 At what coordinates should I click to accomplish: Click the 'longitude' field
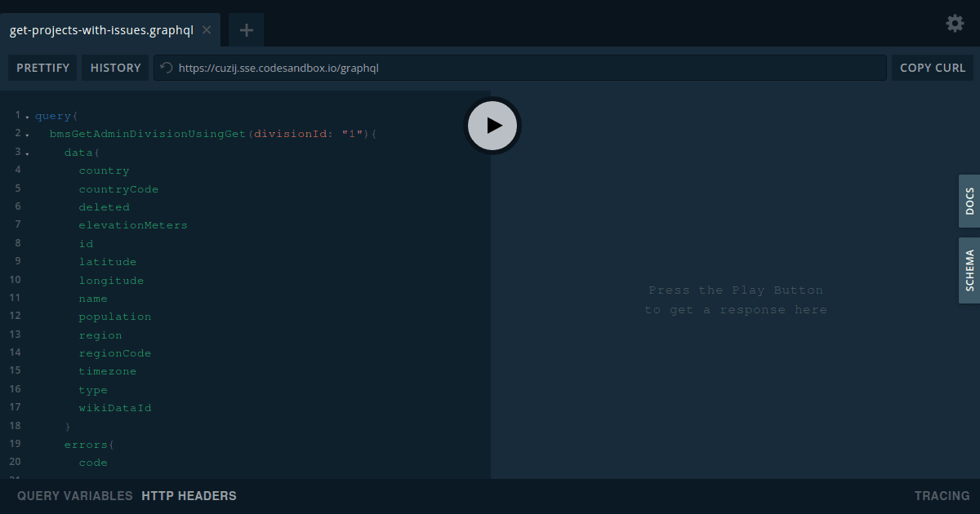coord(112,281)
